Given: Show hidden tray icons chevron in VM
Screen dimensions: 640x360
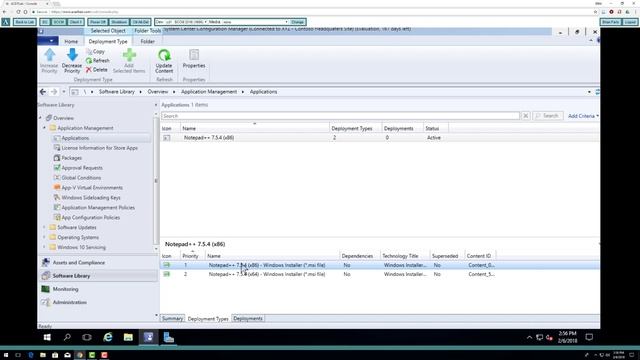Looking at the screenshot, I should coord(529,338).
